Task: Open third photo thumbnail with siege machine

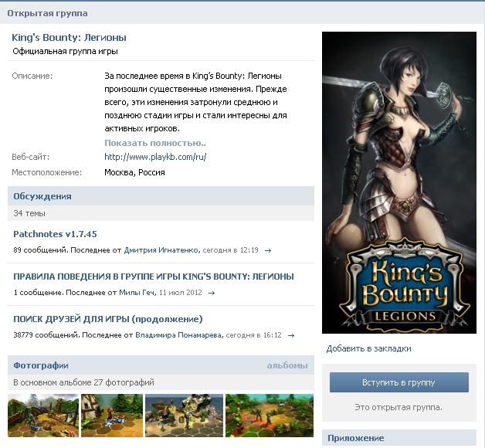Action: pyautogui.click(x=184, y=416)
